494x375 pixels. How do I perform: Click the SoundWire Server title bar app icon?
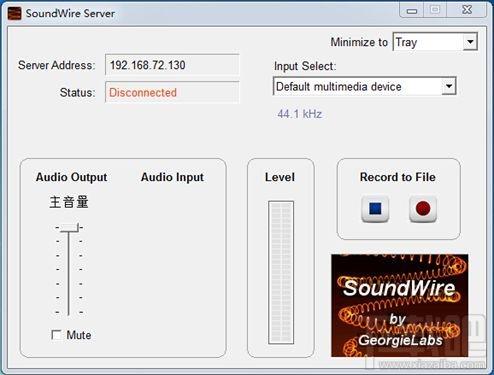coord(14,13)
